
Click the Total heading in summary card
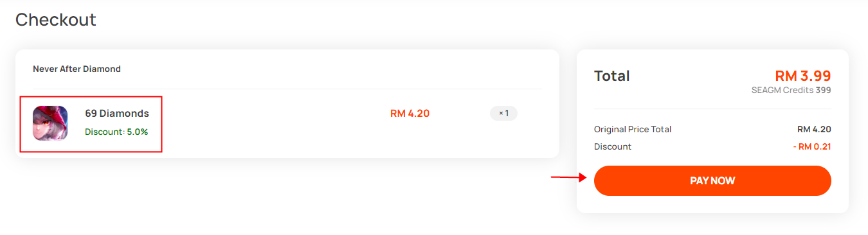click(x=612, y=76)
